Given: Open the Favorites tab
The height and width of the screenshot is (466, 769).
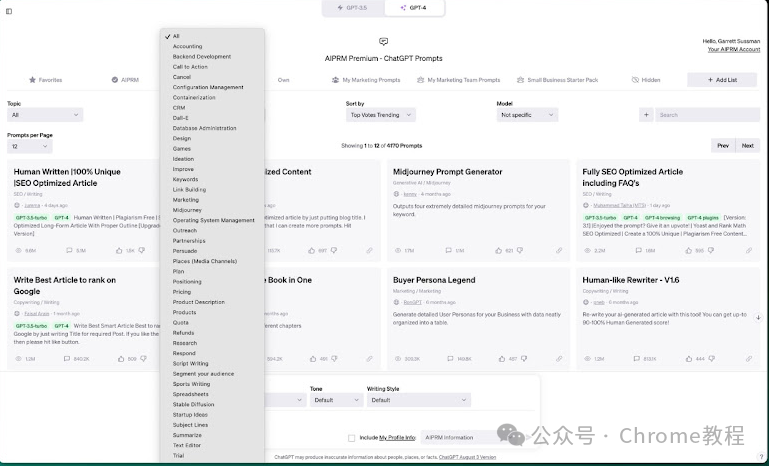Looking at the screenshot, I should [x=45, y=79].
